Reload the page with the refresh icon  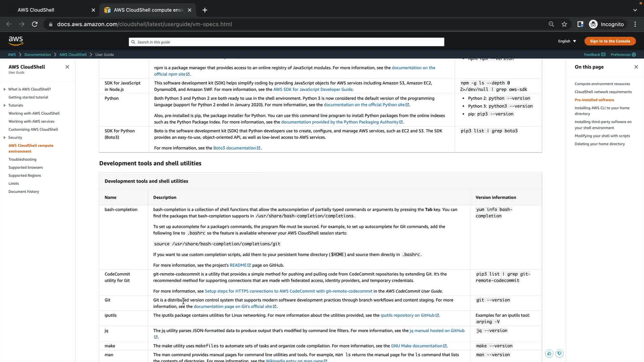[35, 24]
